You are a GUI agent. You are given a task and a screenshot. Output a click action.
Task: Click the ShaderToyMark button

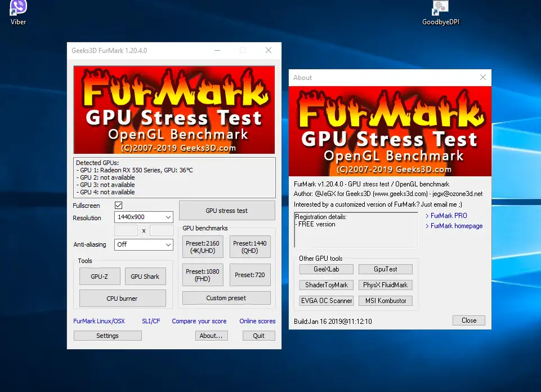327,285
